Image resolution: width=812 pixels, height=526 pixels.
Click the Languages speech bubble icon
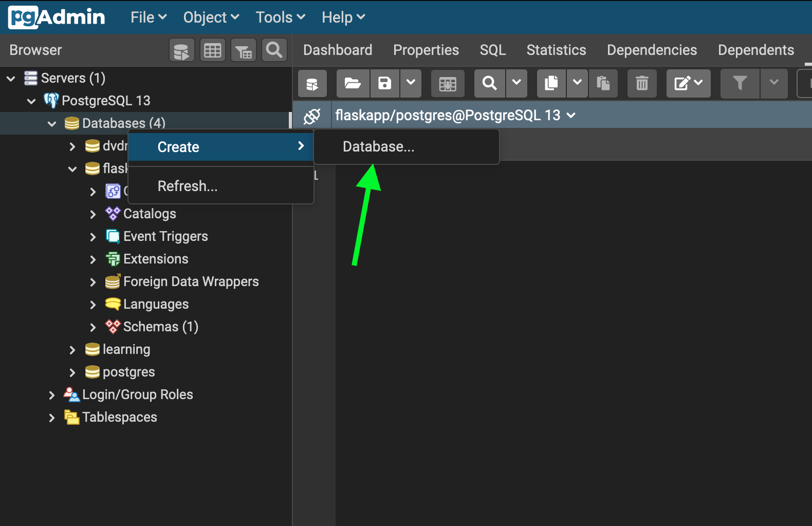tap(113, 304)
